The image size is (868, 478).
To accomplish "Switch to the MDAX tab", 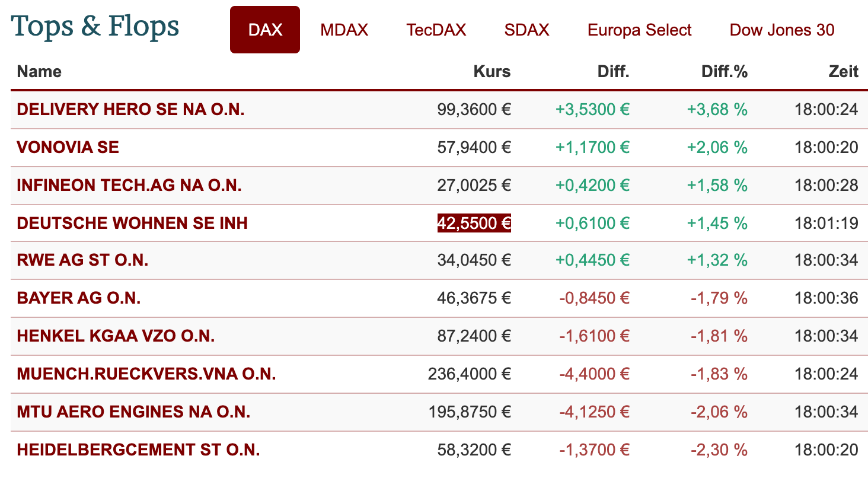I will pyautogui.click(x=344, y=30).
